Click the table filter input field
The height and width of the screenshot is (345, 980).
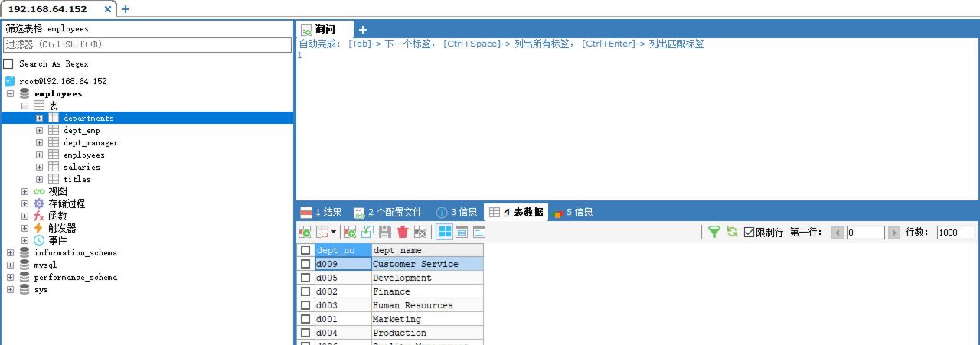click(x=147, y=44)
